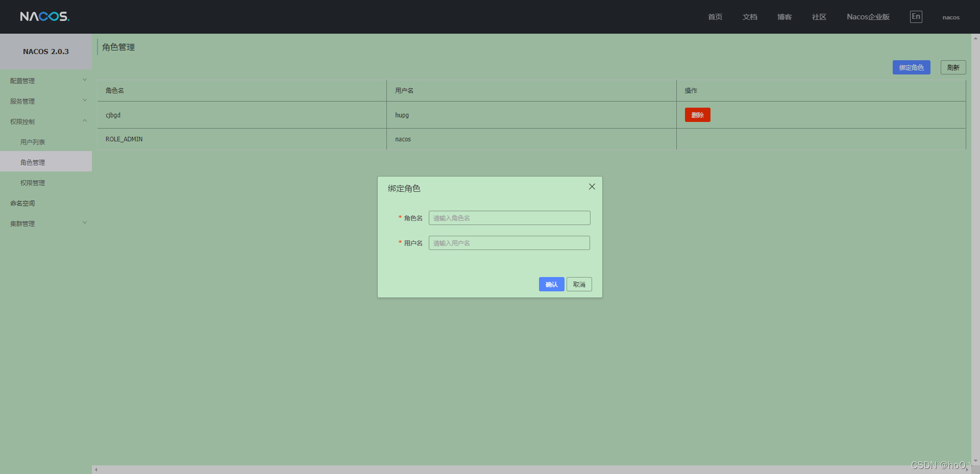
Task: Select the cjbgd role cell
Action: (x=242, y=115)
